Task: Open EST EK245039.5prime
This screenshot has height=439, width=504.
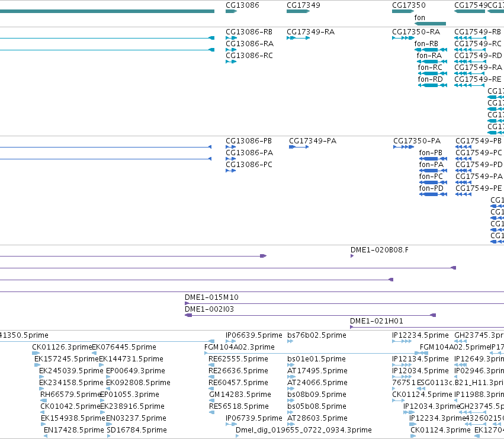Action: coord(71,371)
